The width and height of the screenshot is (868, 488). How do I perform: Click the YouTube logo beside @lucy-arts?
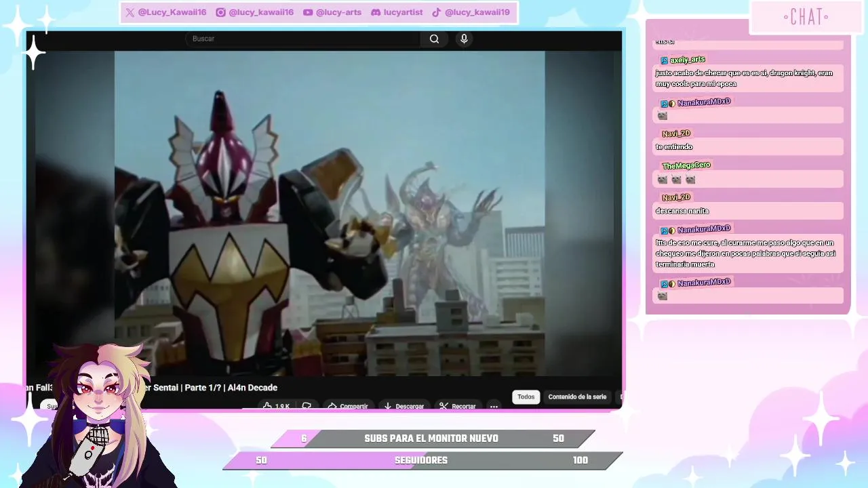point(308,12)
